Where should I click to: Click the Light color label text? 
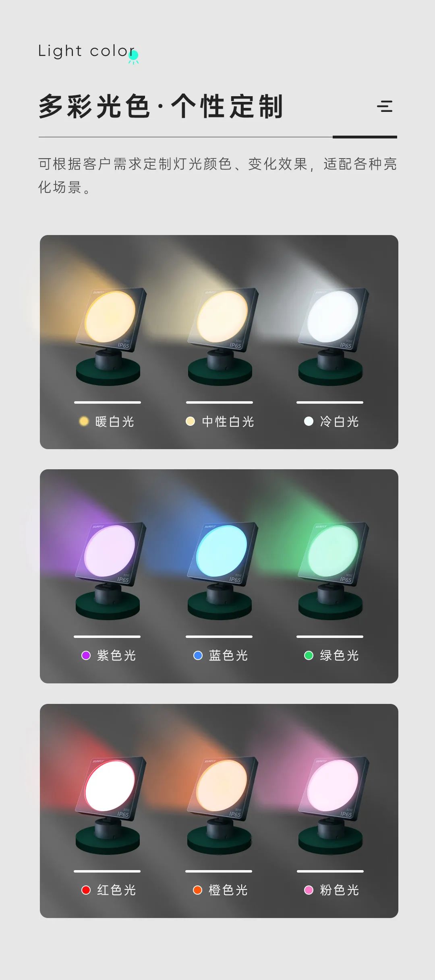[x=86, y=51]
